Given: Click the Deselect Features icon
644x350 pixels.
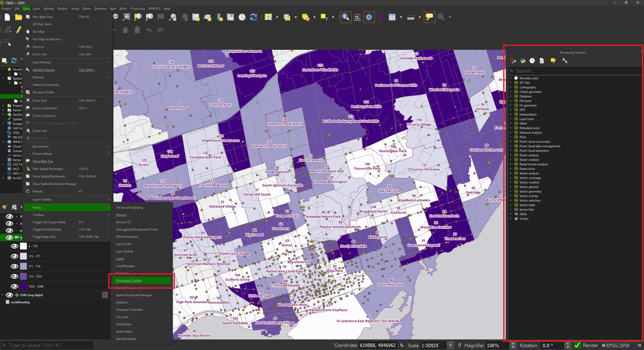Looking at the screenshot, I should click(x=306, y=17).
